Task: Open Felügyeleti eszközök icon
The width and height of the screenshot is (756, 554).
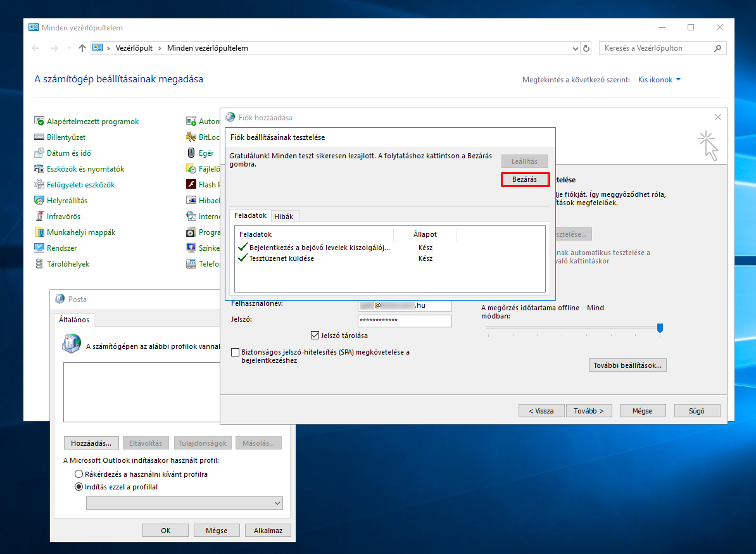Action: tap(39, 185)
